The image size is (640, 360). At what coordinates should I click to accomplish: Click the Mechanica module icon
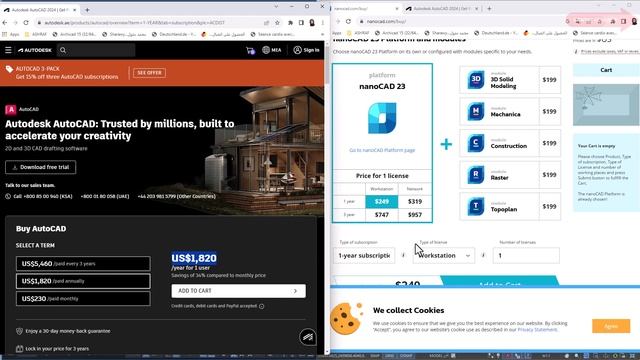476,111
